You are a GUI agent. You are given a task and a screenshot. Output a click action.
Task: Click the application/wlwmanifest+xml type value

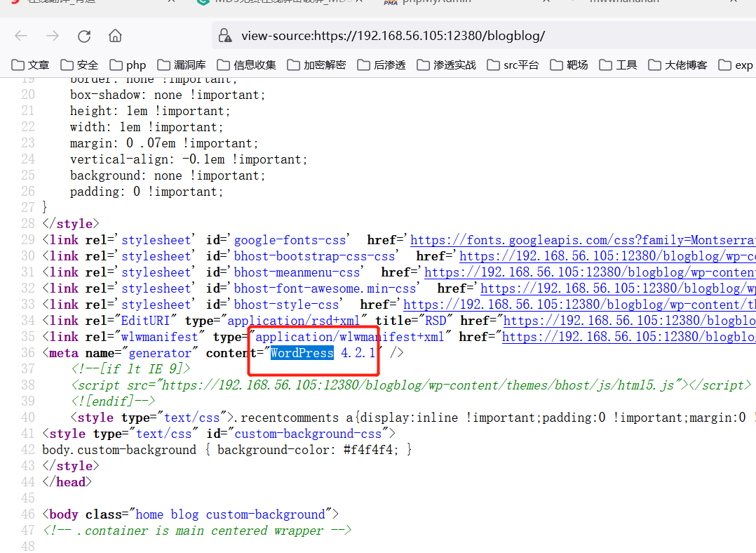point(350,337)
